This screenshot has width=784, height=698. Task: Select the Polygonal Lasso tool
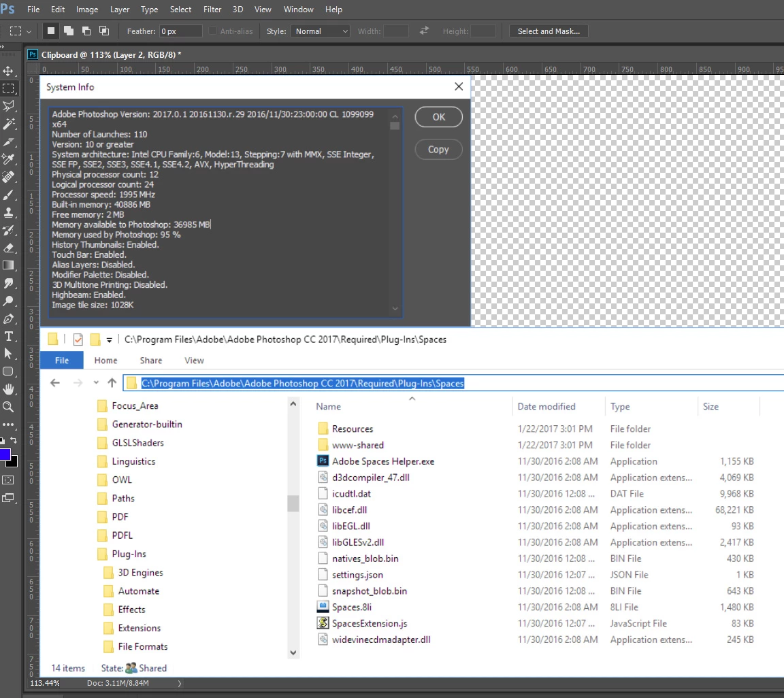coord(8,106)
